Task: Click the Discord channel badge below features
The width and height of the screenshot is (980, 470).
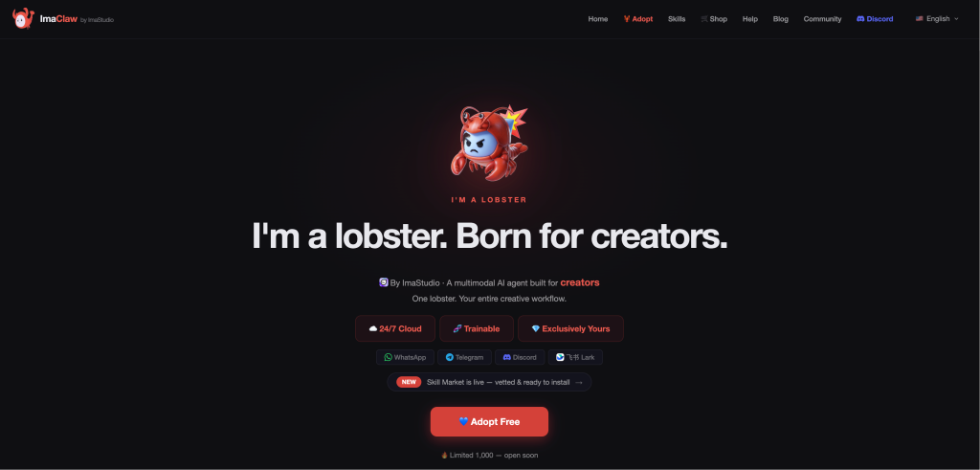Action: point(520,357)
